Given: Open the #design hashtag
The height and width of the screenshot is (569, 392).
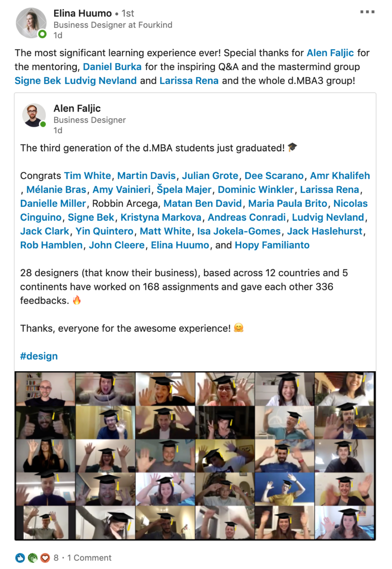Looking at the screenshot, I should (x=38, y=356).
